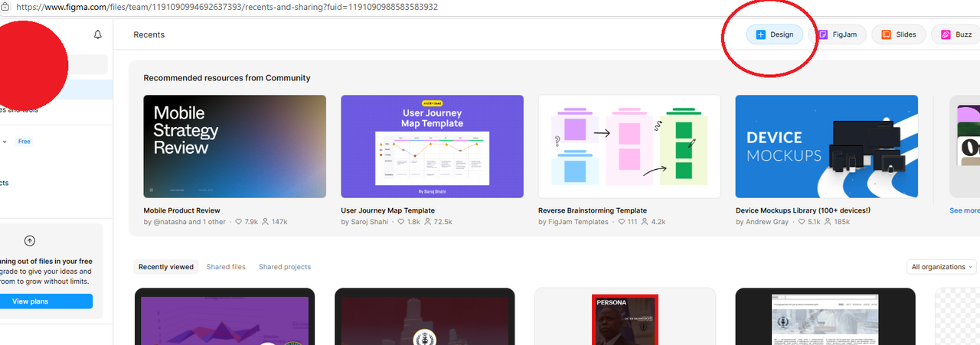
Task: Click the View plans button
Action: tap(46, 301)
